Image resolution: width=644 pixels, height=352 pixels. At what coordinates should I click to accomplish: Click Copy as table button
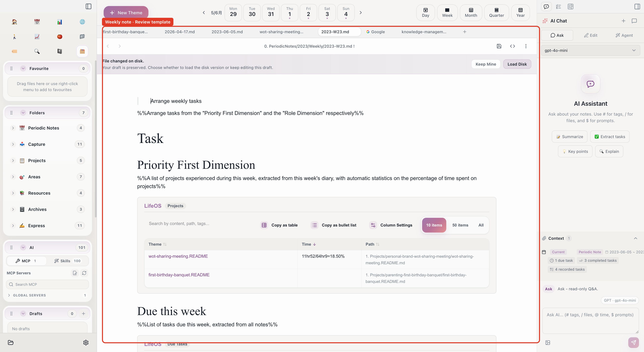(279, 225)
